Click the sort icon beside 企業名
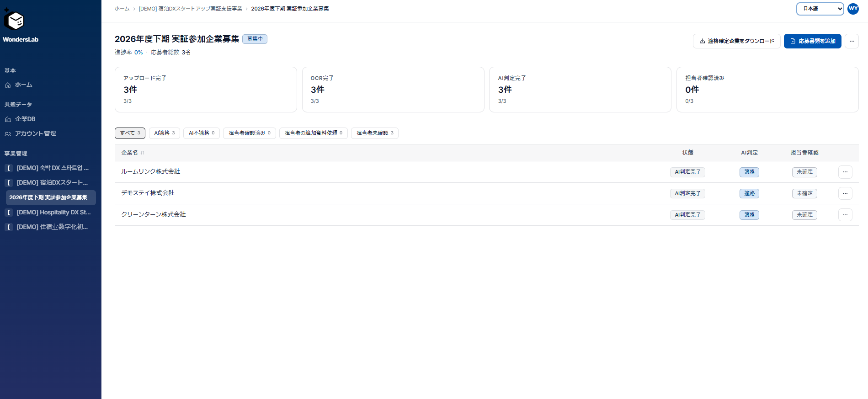Image resolution: width=868 pixels, height=399 pixels. point(143,153)
